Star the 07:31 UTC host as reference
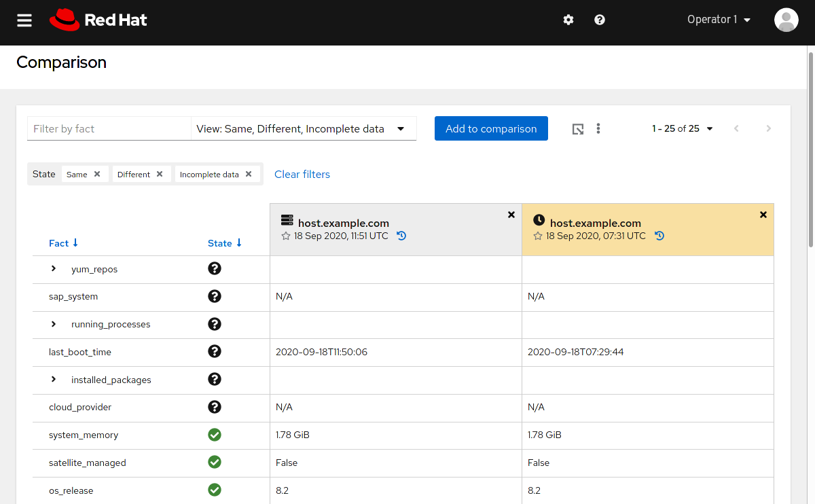The height and width of the screenshot is (504, 815). (538, 236)
